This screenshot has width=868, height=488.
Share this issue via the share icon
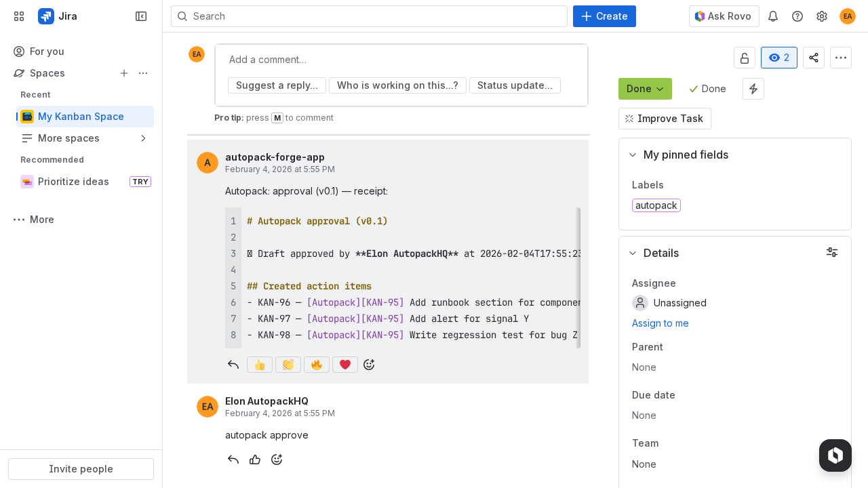tap(814, 58)
